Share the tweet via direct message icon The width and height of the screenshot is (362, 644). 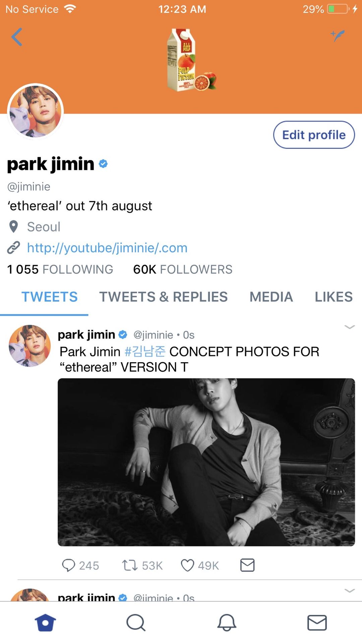[247, 565]
